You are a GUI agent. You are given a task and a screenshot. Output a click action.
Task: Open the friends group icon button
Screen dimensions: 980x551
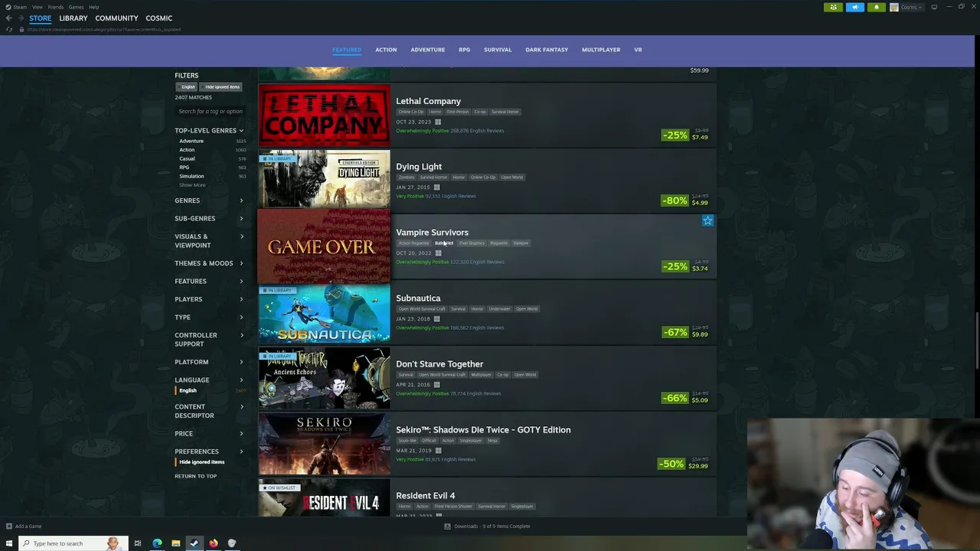(833, 7)
